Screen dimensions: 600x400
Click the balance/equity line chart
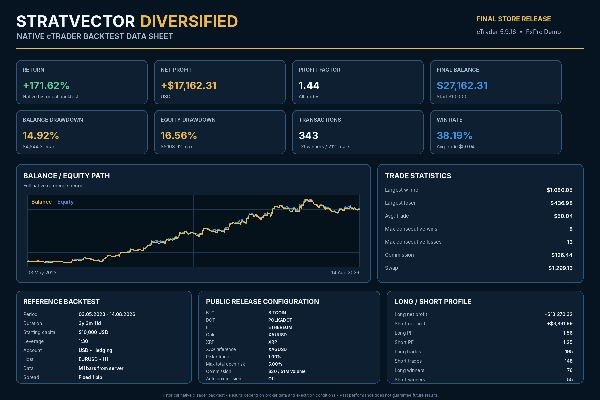(193, 231)
